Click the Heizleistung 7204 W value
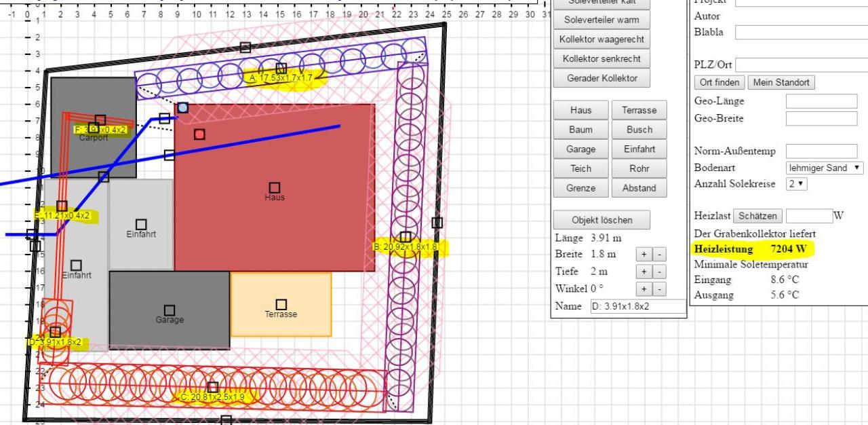 [x=789, y=248]
